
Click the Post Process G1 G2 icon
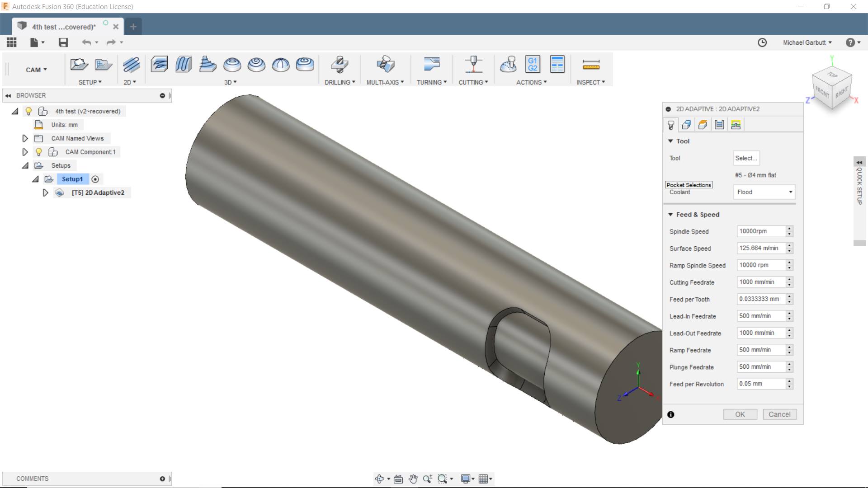click(533, 65)
